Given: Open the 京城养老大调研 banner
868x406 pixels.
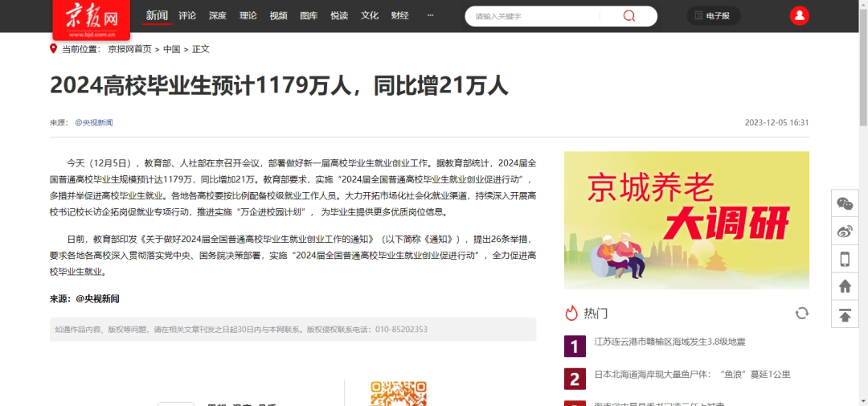Looking at the screenshot, I should tap(686, 219).
